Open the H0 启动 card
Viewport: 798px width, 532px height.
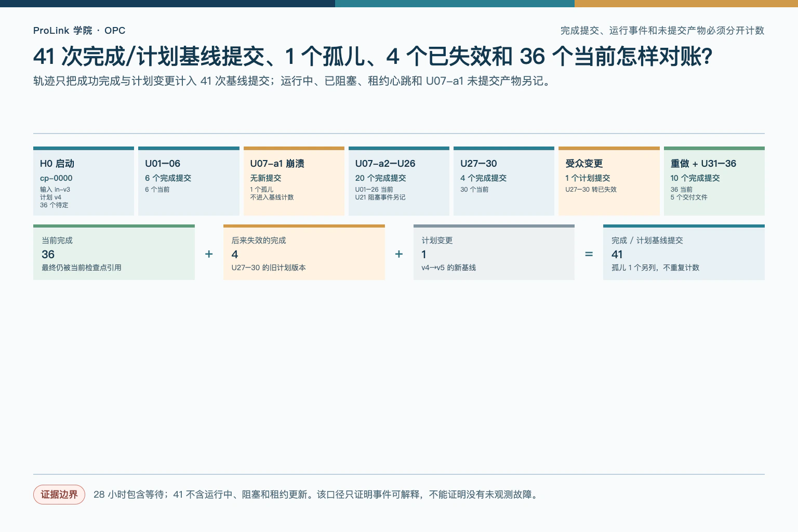(x=84, y=181)
